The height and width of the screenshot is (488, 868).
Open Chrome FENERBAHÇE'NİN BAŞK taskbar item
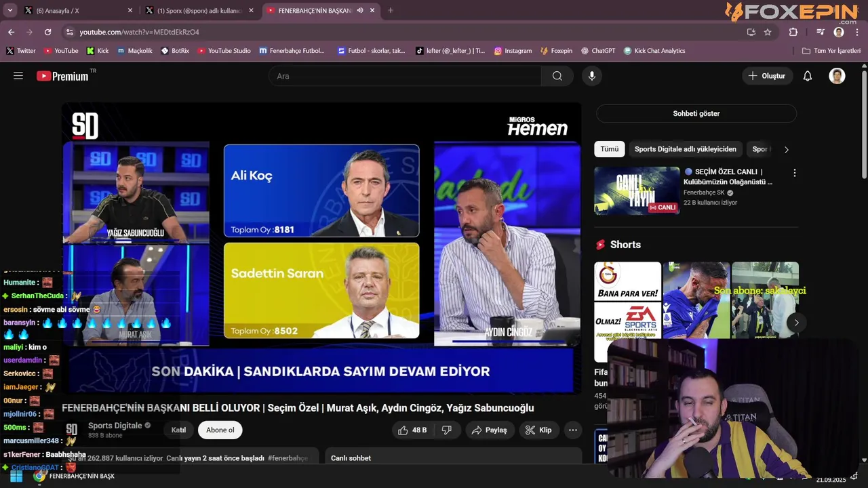75,476
